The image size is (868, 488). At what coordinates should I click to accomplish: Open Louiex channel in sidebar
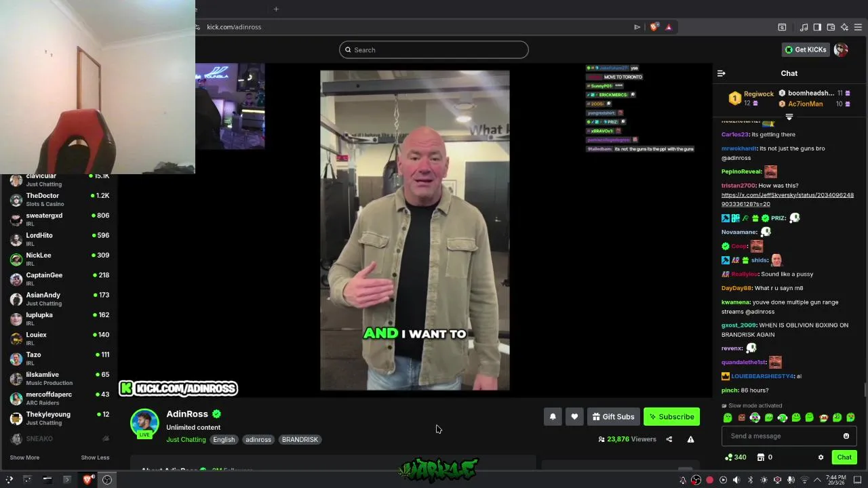pyautogui.click(x=60, y=338)
